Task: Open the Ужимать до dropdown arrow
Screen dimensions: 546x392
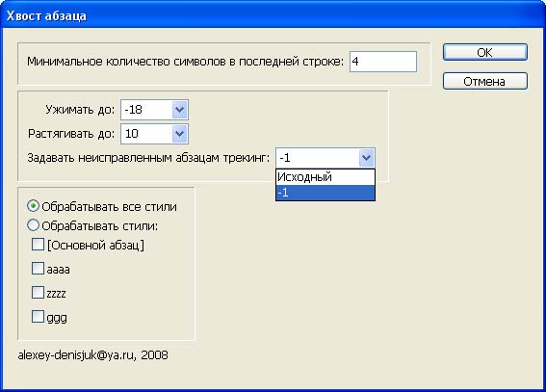Action: 180,110
